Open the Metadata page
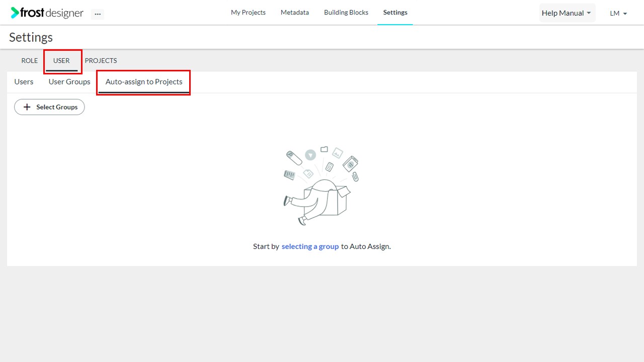Screen dimensions: 644x362 (x=295, y=13)
